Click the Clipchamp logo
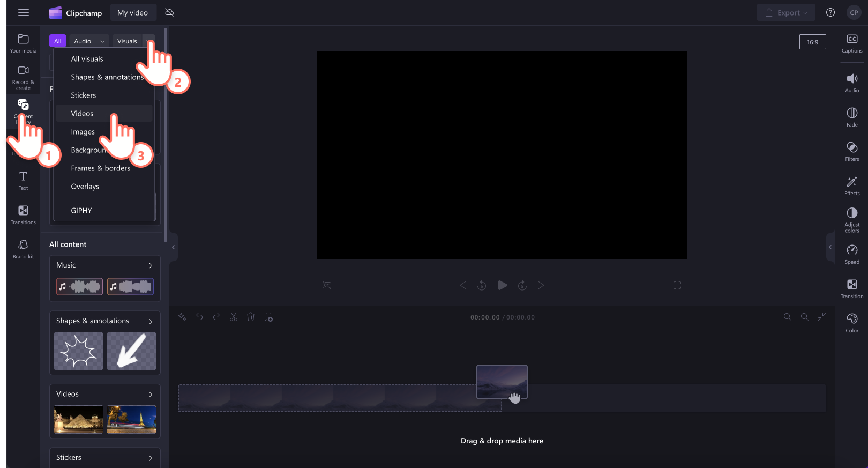This screenshot has height=468, width=868. pyautogui.click(x=76, y=13)
